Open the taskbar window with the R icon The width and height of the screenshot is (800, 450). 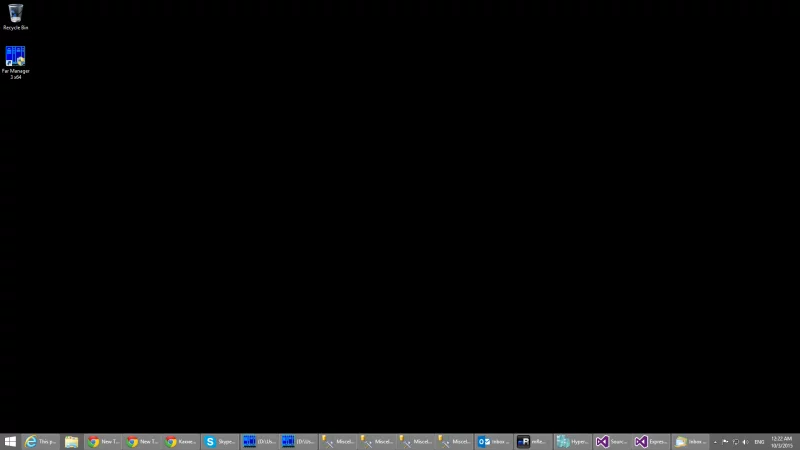point(533,442)
